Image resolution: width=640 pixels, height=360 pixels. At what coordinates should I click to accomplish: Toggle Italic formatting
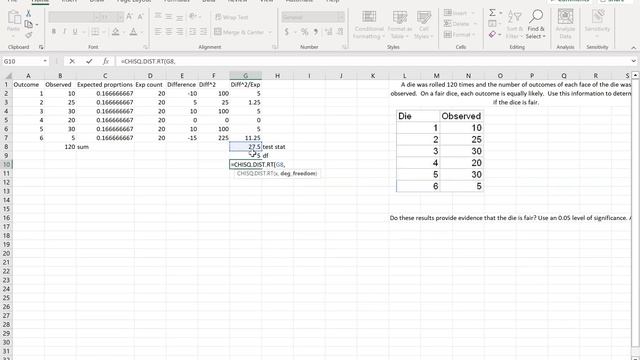click(x=64, y=32)
